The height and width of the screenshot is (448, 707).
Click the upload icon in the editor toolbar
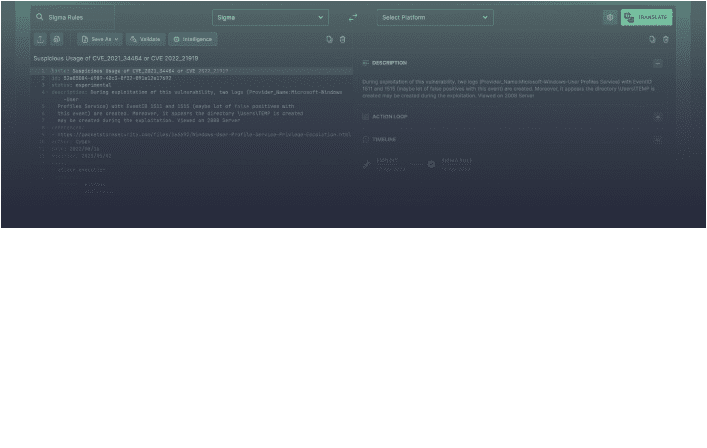pyautogui.click(x=40, y=39)
